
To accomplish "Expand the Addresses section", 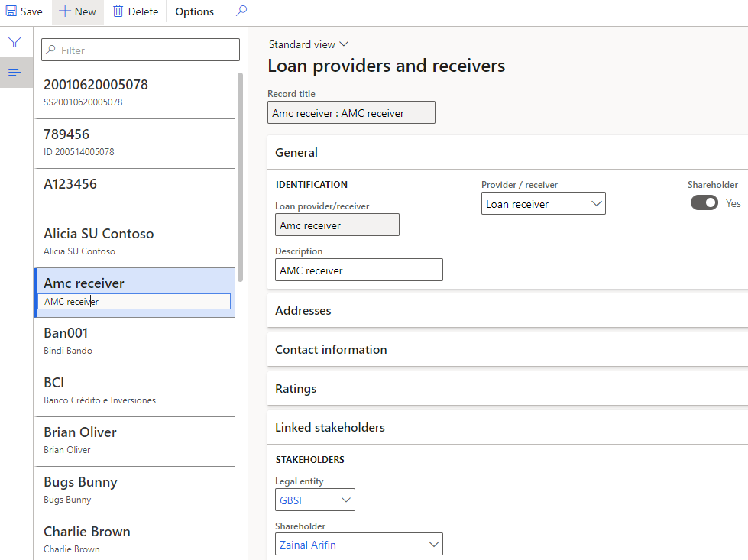I will (x=507, y=310).
